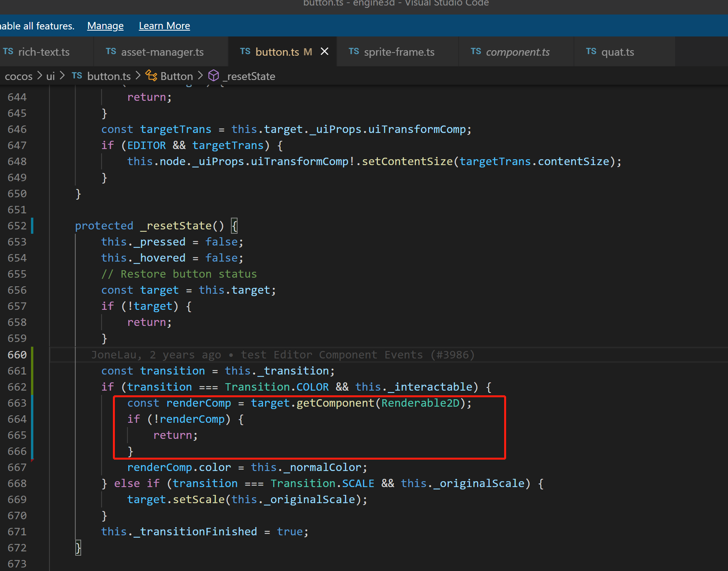Select the Button class breadcrumb
728x571 pixels.
177,76
